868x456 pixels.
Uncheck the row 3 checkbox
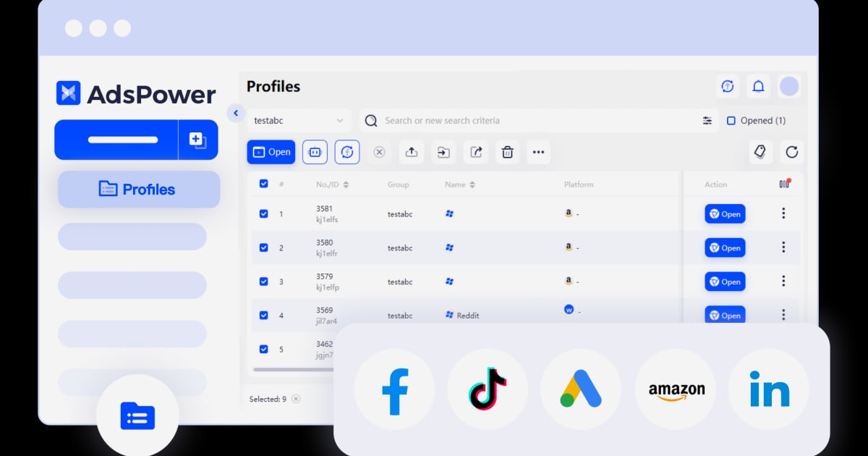pos(263,282)
